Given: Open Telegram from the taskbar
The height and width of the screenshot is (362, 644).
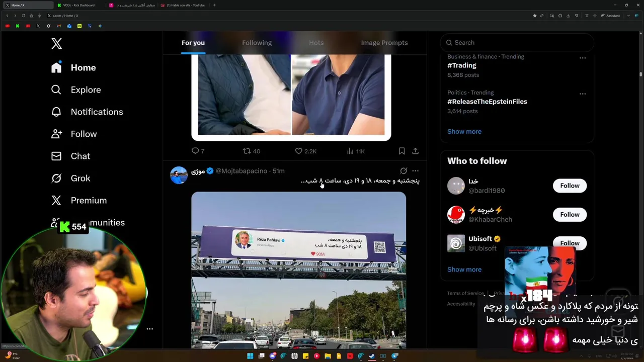Looking at the screenshot, I should click(394, 356).
